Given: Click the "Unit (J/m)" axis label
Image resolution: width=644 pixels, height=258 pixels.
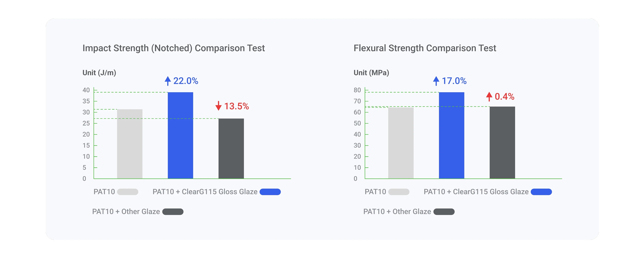Looking at the screenshot, I should tap(99, 73).
